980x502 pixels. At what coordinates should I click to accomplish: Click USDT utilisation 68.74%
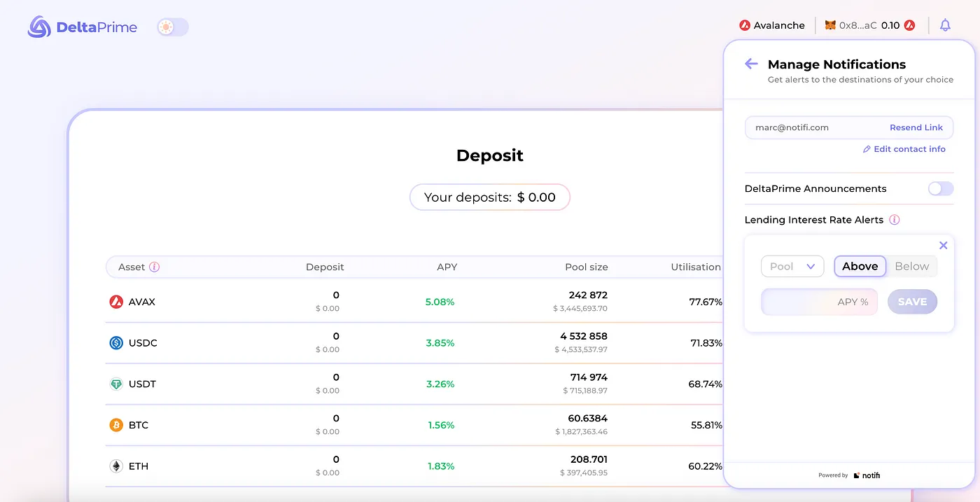(x=706, y=384)
